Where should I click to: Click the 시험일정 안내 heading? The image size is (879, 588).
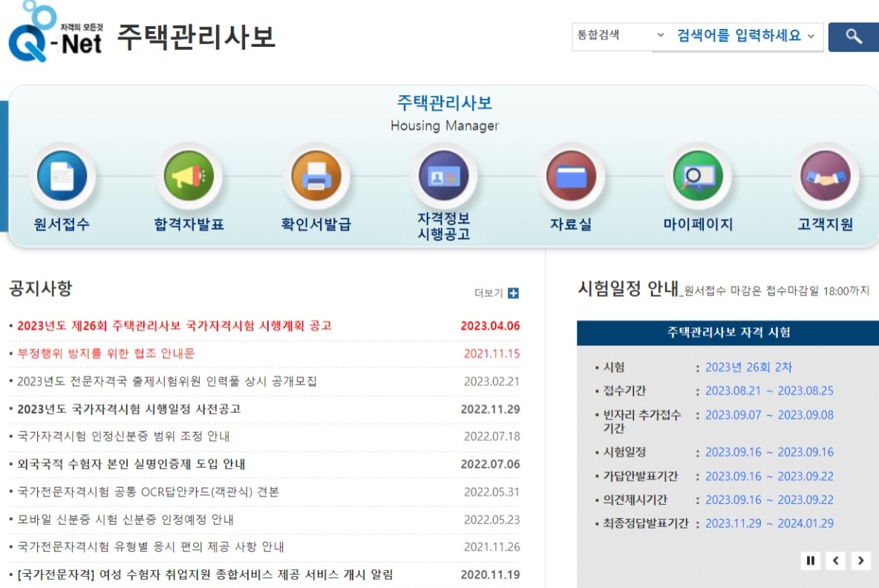[628, 289]
